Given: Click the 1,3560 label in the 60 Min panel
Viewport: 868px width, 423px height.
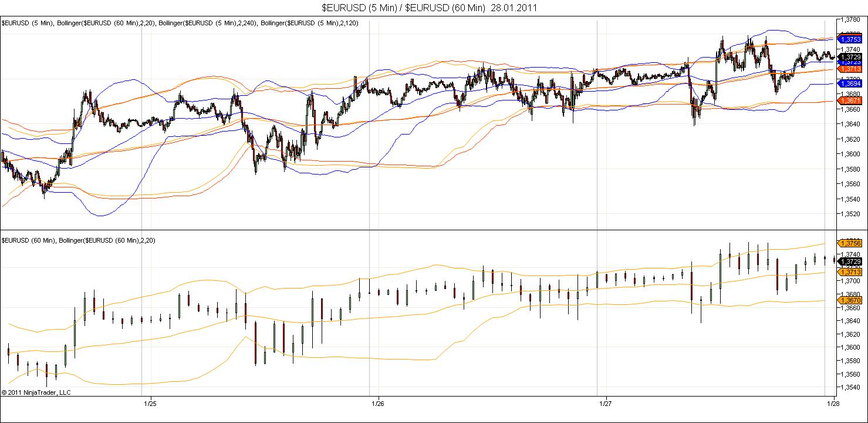Looking at the screenshot, I should tap(852, 374).
